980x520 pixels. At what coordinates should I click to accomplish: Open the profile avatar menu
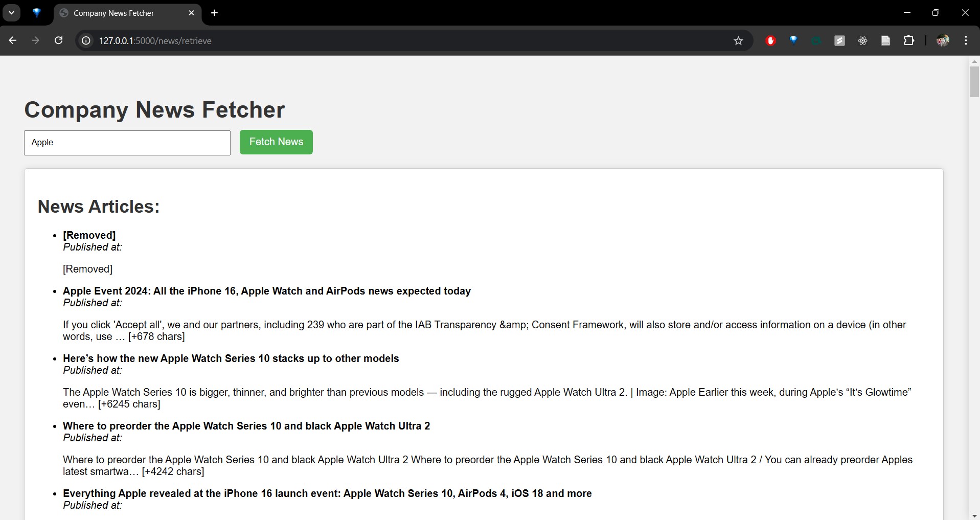tap(943, 41)
